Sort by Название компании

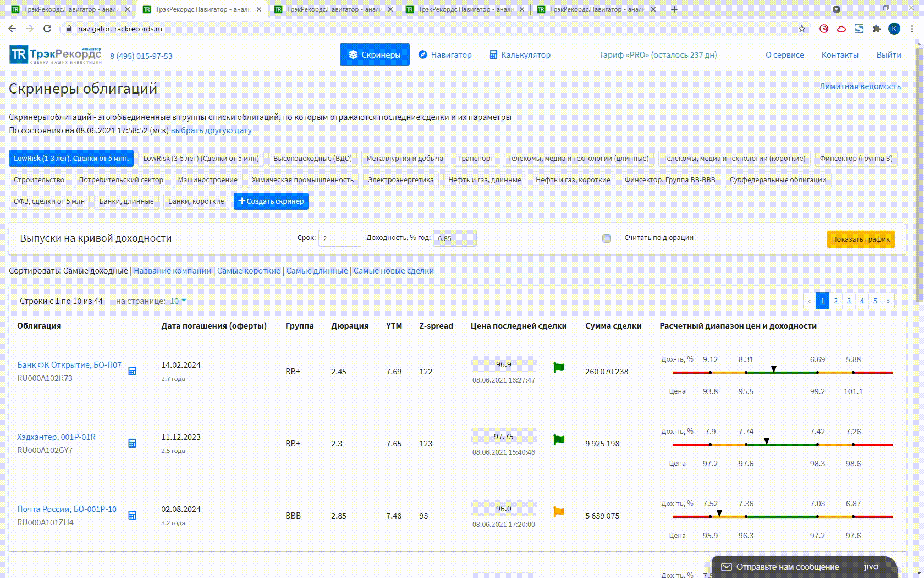click(173, 271)
